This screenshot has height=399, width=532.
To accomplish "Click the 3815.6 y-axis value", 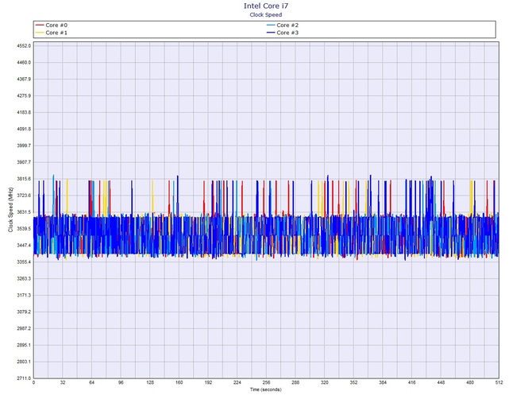I will click(24, 179).
